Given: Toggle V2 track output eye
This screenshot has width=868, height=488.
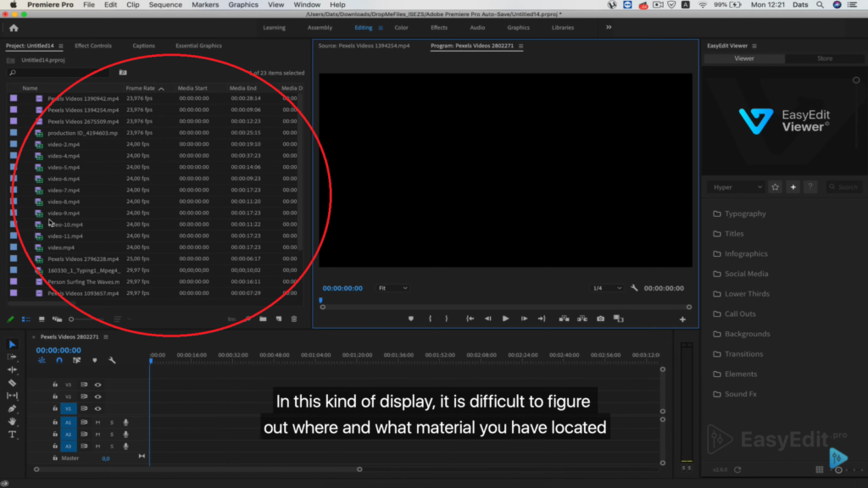Looking at the screenshot, I should click(98, 396).
